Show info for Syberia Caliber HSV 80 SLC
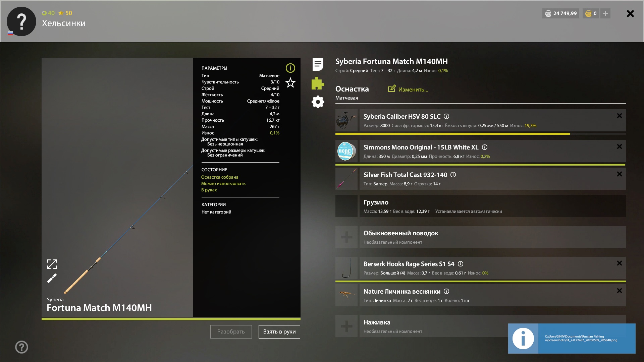Image resolution: width=644 pixels, height=362 pixels. coord(446,116)
